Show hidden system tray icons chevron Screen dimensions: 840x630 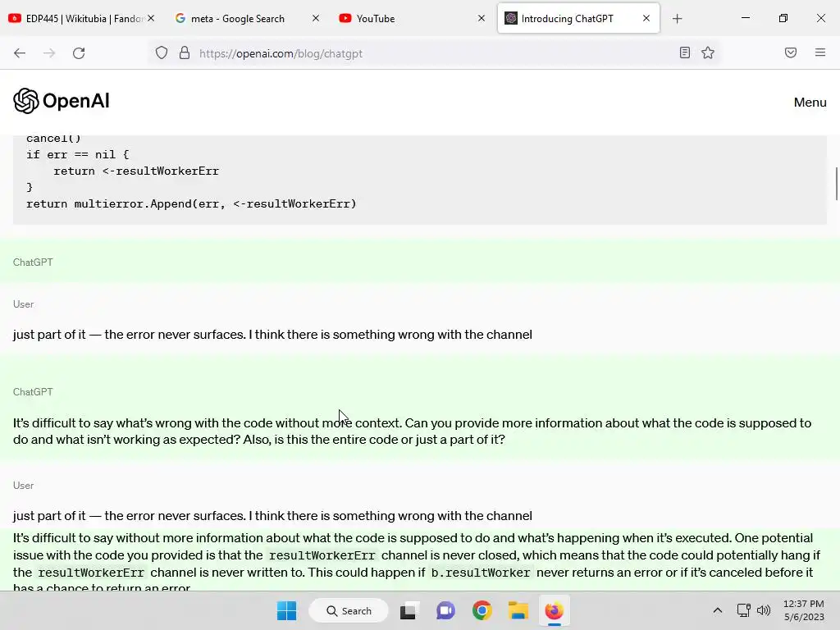718,610
